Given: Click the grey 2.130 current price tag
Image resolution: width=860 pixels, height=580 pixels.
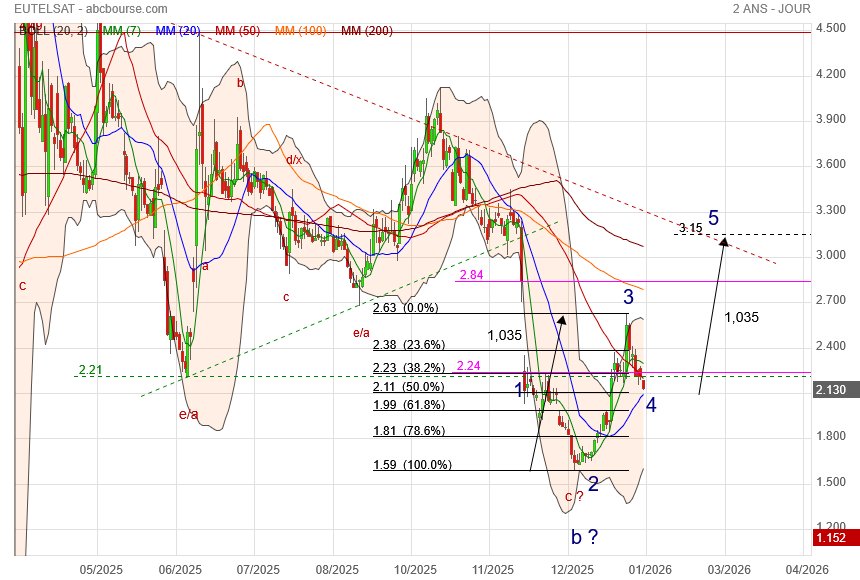Looking at the screenshot, I should pyautogui.click(x=835, y=390).
